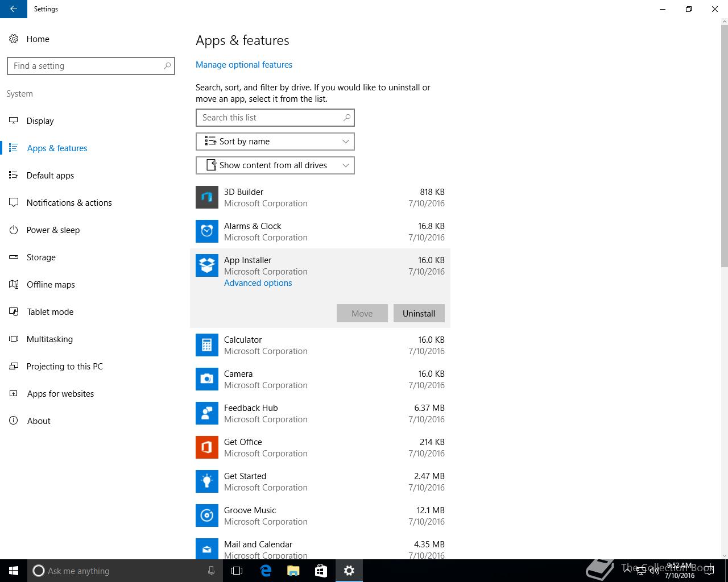
Task: Select the Camera app name
Action: coord(238,374)
